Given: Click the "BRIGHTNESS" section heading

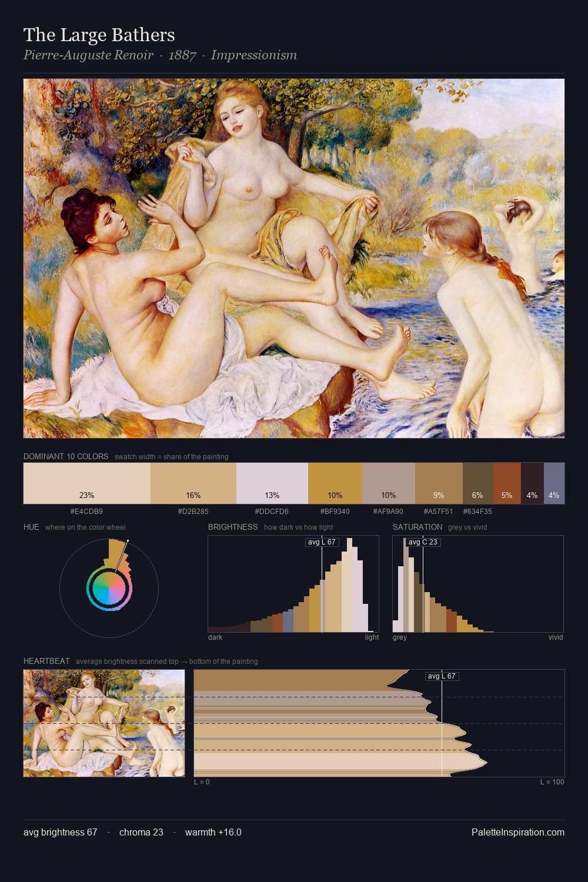Looking at the screenshot, I should 233,527.
